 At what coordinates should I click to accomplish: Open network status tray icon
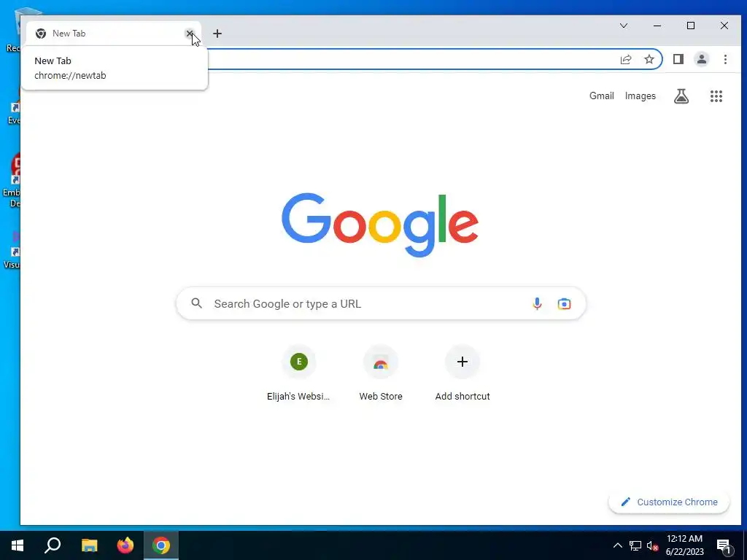tap(635, 545)
